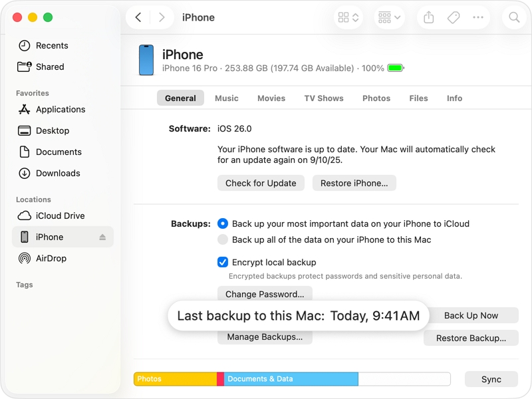Switch to the Photos tab

[x=376, y=98]
